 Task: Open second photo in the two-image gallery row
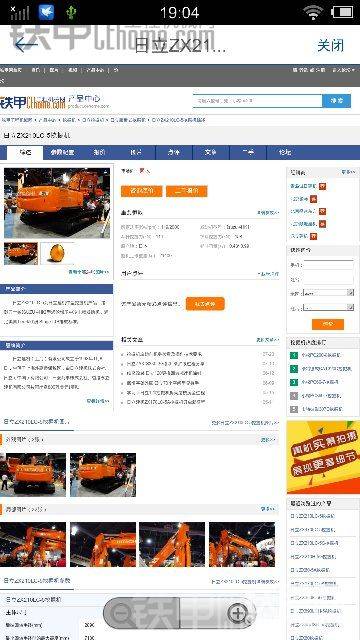tap(103, 475)
